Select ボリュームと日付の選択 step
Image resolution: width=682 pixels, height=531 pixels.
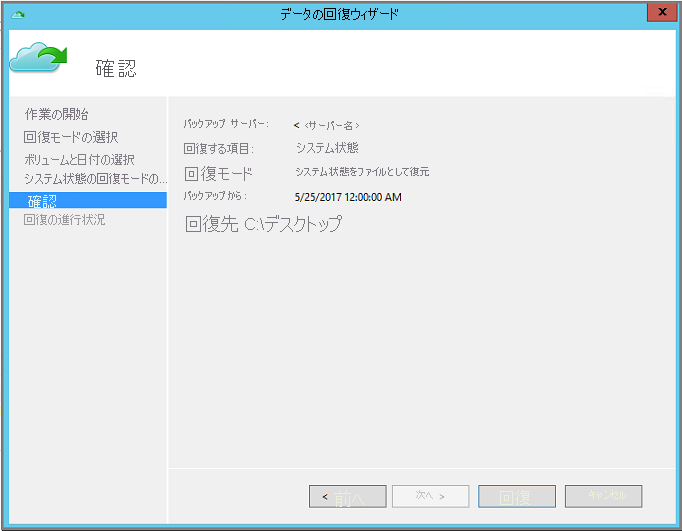[x=79, y=160]
